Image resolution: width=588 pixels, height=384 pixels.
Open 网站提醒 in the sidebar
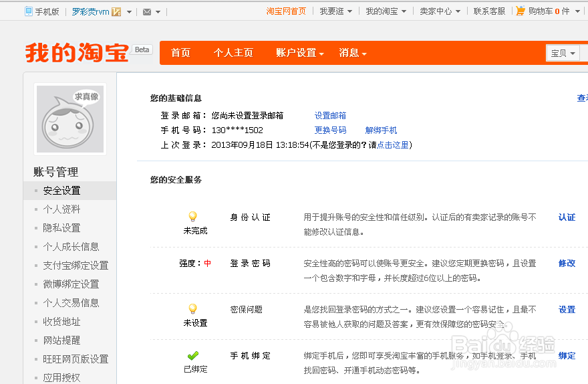(x=62, y=341)
